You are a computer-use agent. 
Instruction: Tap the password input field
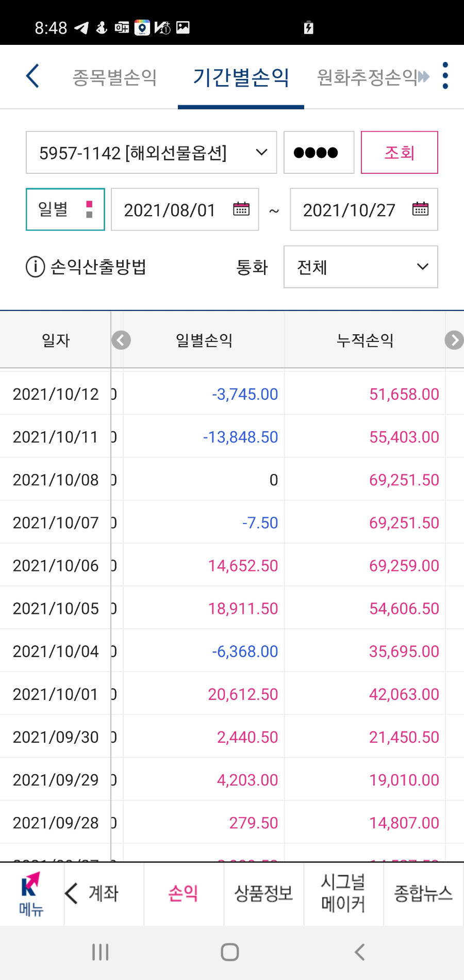click(319, 153)
